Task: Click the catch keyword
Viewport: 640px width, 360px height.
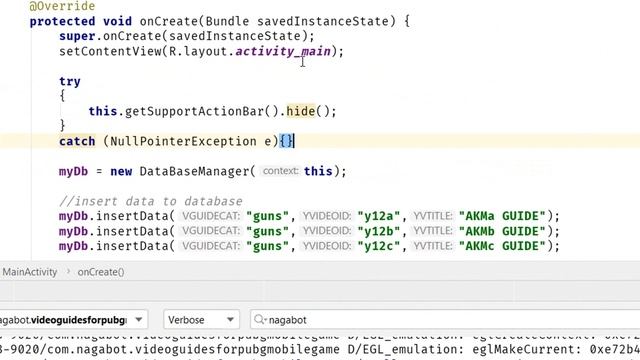Action: tap(77, 141)
